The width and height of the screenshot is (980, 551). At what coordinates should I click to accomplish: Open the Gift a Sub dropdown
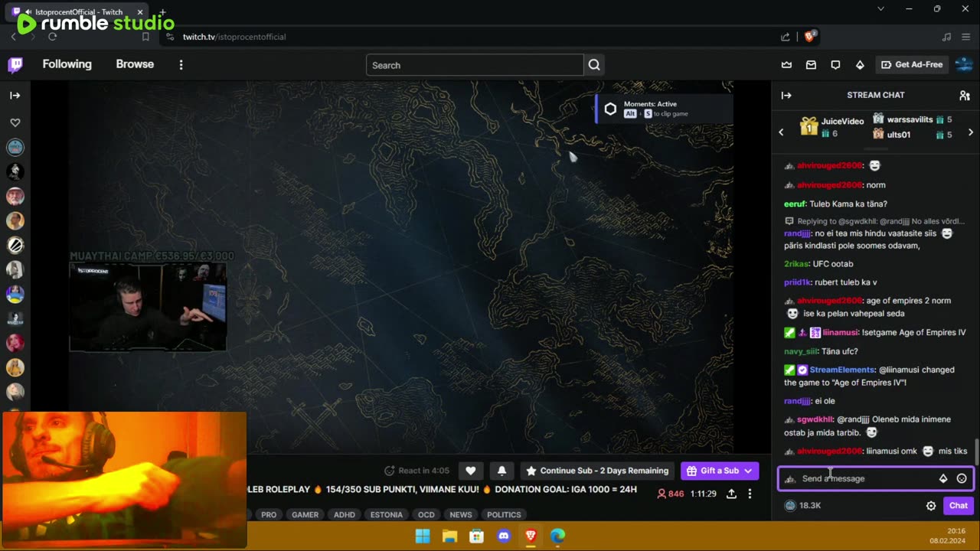(x=720, y=471)
